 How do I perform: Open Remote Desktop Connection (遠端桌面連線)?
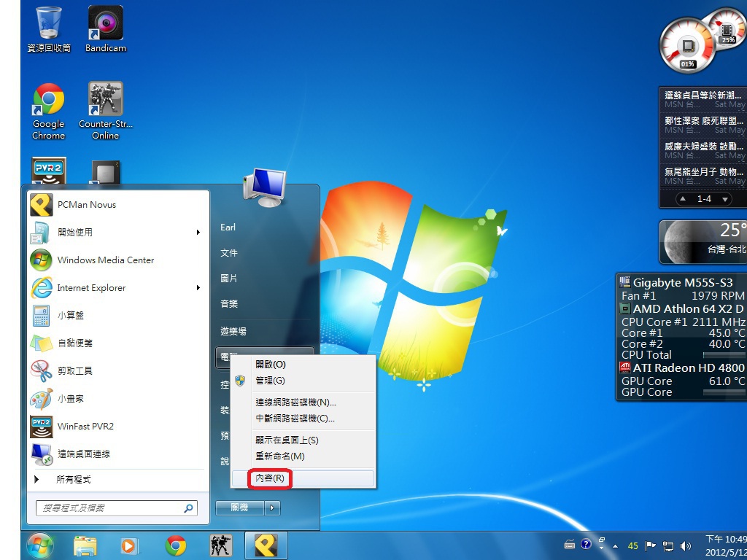(x=119, y=454)
